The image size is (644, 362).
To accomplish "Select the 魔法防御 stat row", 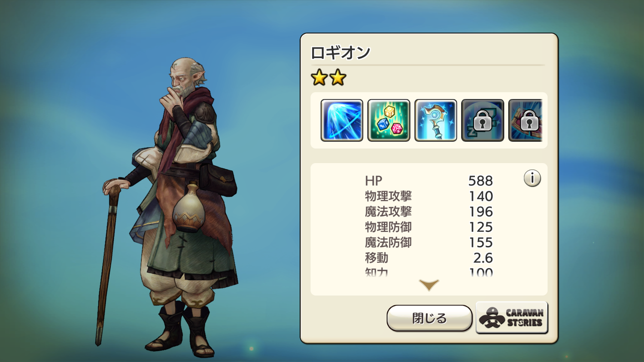I will [x=429, y=243].
